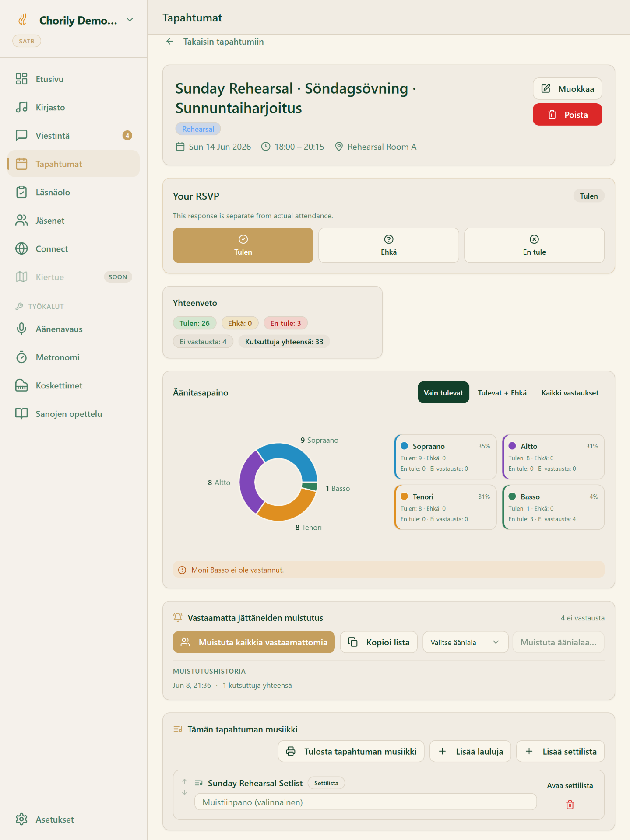This screenshot has width=630, height=840.
Task: Click the Basso voice card
Action: pyautogui.click(x=553, y=507)
